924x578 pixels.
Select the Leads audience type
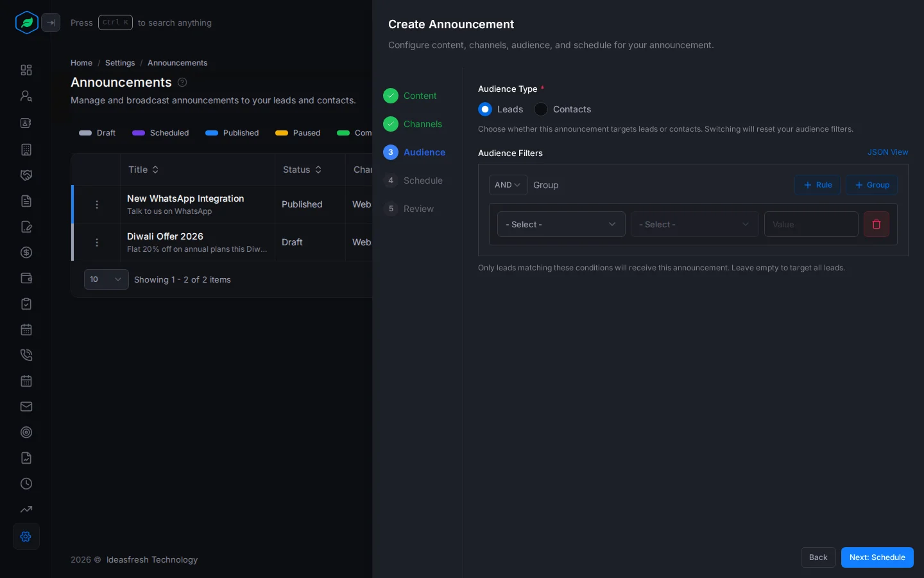pyautogui.click(x=485, y=109)
